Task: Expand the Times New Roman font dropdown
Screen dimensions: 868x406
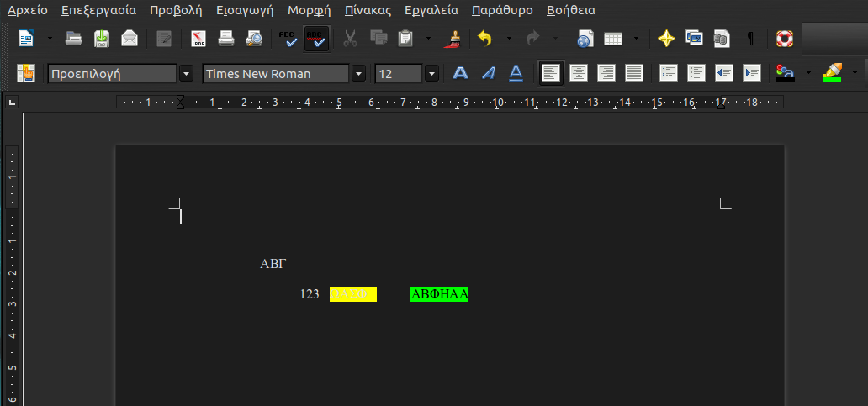Action: point(359,74)
